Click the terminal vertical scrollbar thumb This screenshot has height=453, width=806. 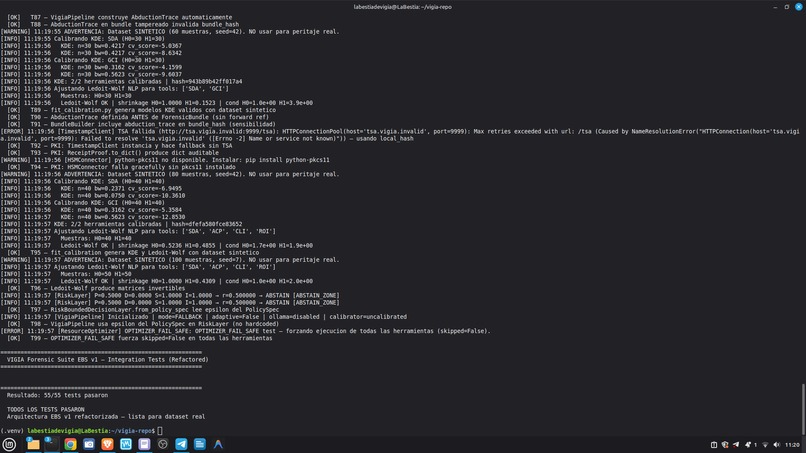(802, 409)
